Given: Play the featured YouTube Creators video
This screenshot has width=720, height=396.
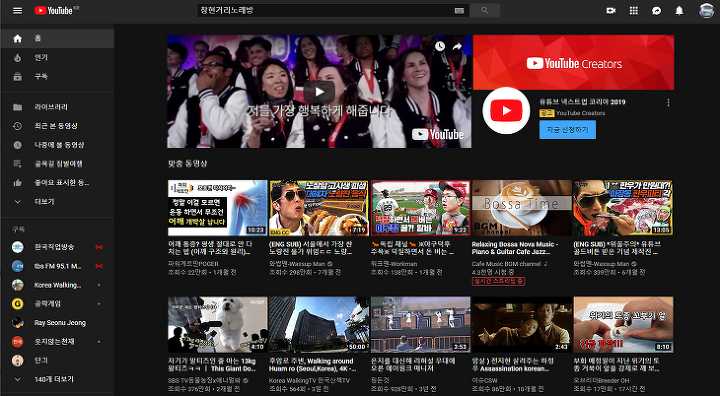Looking at the screenshot, I should click(x=319, y=91).
